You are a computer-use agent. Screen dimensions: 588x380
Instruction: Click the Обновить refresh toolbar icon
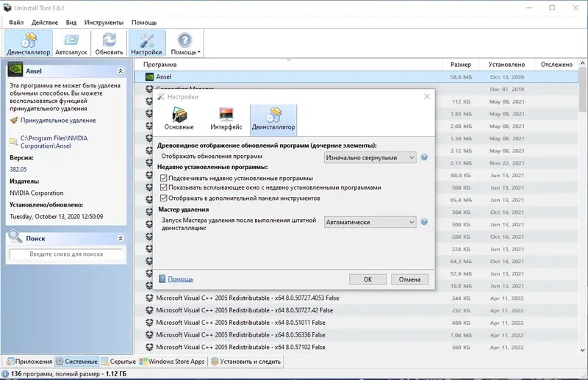(x=109, y=43)
